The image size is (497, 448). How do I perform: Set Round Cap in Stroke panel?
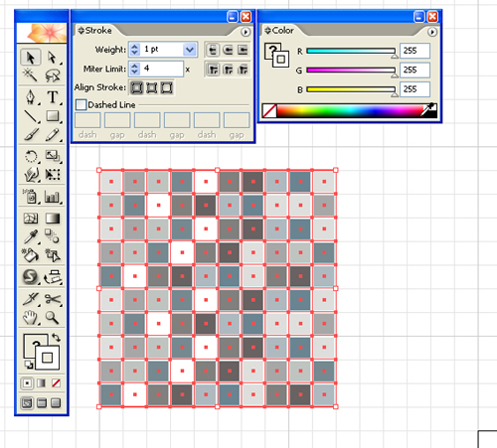tap(228, 50)
